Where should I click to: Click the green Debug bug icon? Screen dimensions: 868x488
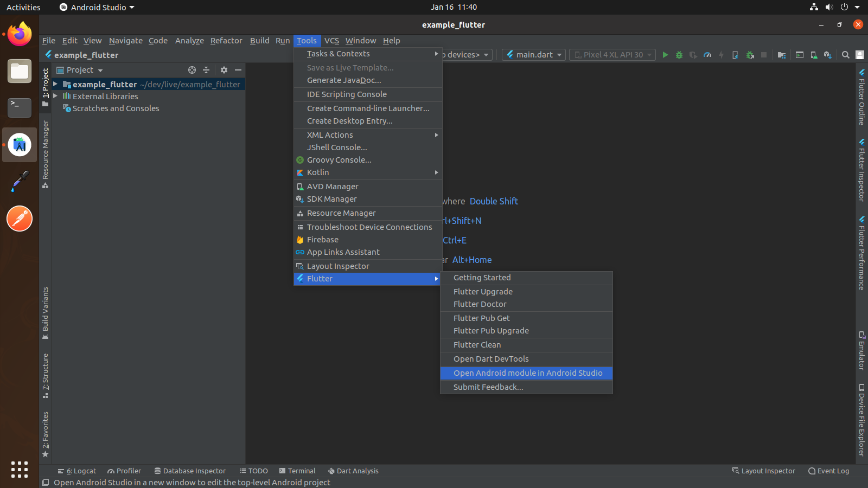[x=679, y=55]
